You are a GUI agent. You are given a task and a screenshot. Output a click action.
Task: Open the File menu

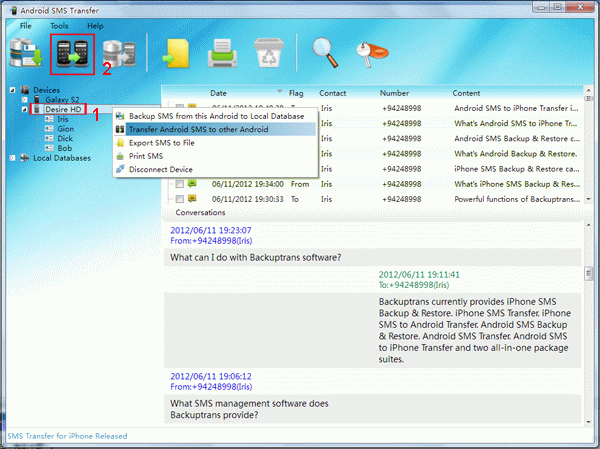click(x=26, y=26)
